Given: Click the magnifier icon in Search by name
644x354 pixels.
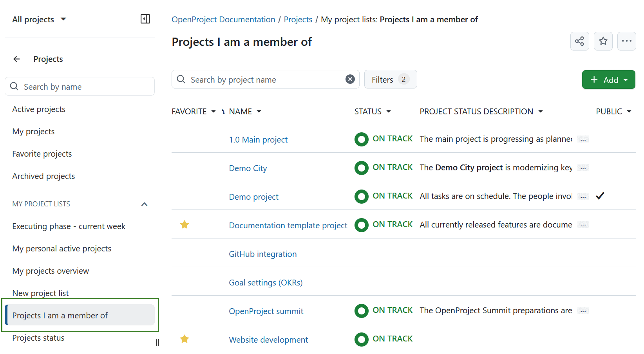Looking at the screenshot, I should pyautogui.click(x=14, y=86).
